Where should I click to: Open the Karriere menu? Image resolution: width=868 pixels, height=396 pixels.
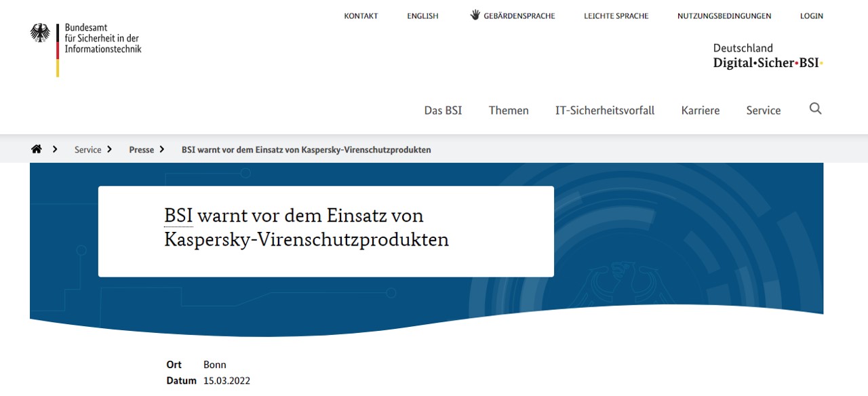[x=701, y=111]
